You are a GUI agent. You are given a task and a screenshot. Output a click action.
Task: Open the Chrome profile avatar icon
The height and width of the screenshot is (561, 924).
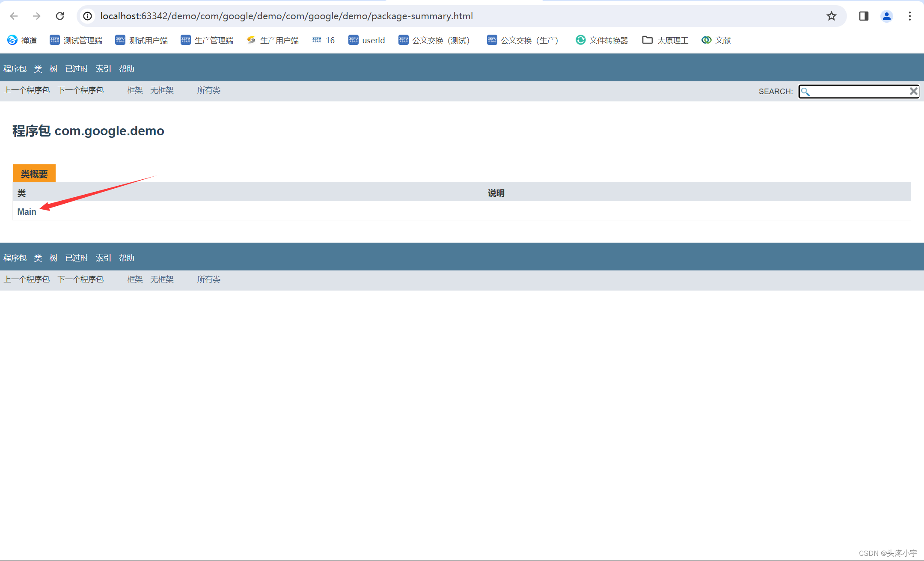[x=886, y=16]
